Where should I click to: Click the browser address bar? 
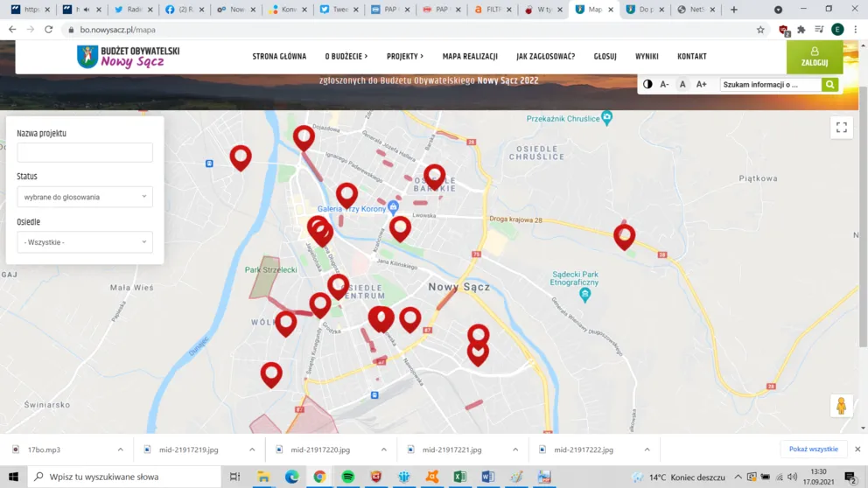tap(409, 30)
